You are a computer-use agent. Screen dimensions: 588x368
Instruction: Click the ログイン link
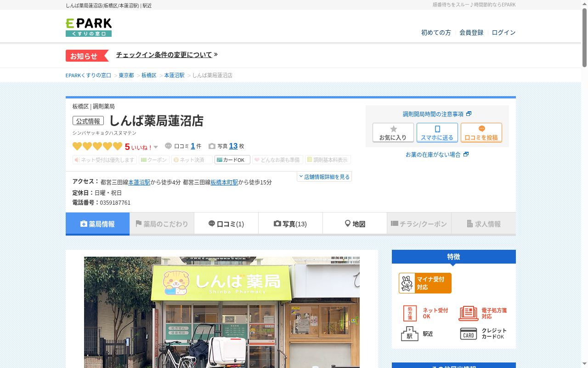tap(503, 33)
